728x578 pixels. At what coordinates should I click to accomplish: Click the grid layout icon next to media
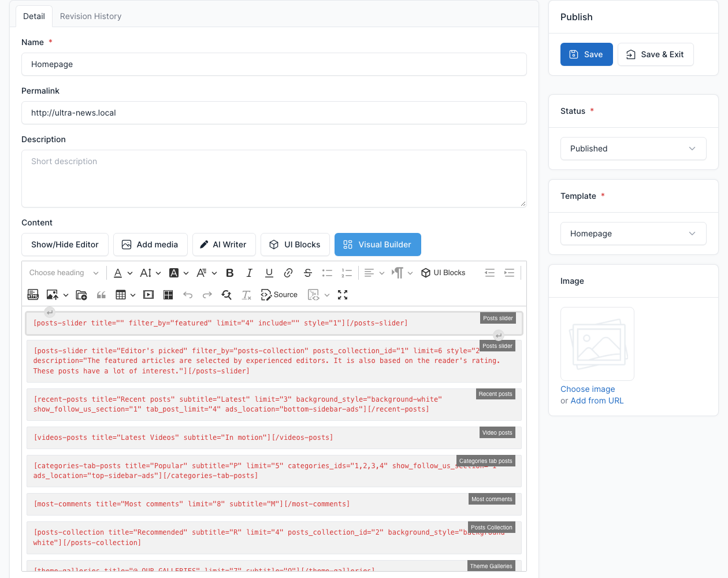point(168,295)
